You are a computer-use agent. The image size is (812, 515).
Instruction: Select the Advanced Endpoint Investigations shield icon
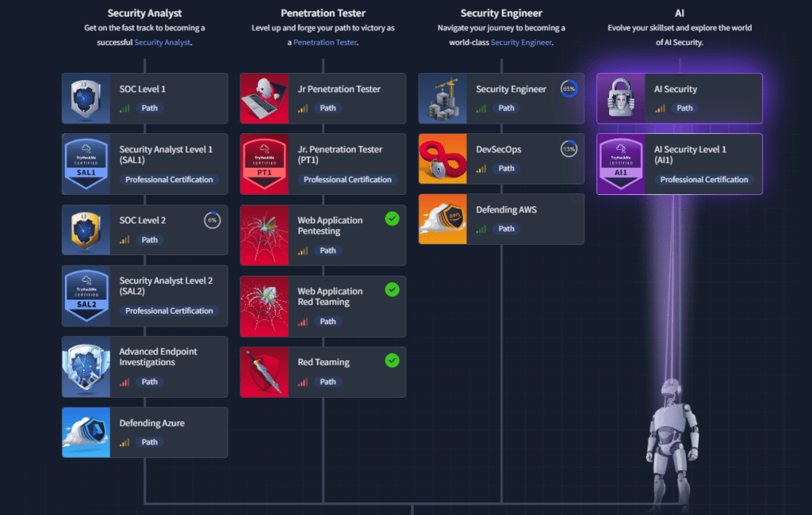pyautogui.click(x=86, y=367)
